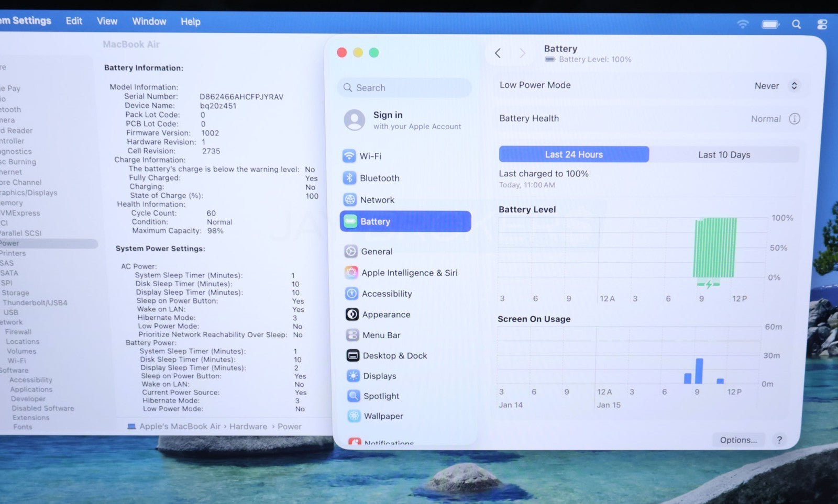Click the Wi-Fi icon in settings sidebar
Screen dimensions: 838x504
click(349, 156)
